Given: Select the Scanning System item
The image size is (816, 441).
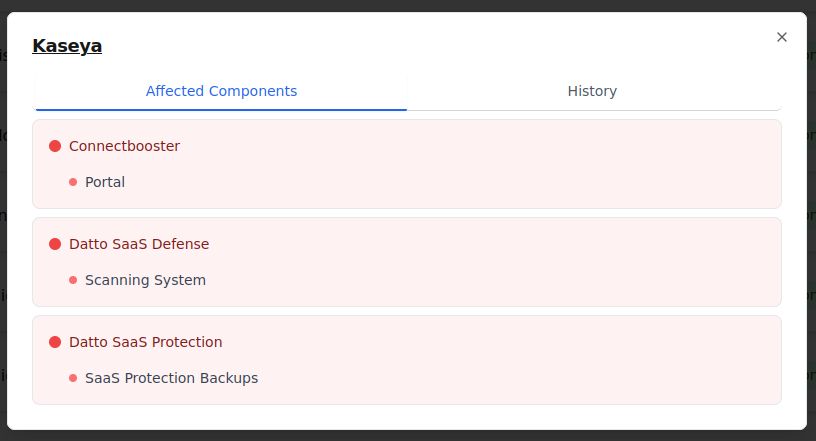Looking at the screenshot, I should click(x=145, y=280).
